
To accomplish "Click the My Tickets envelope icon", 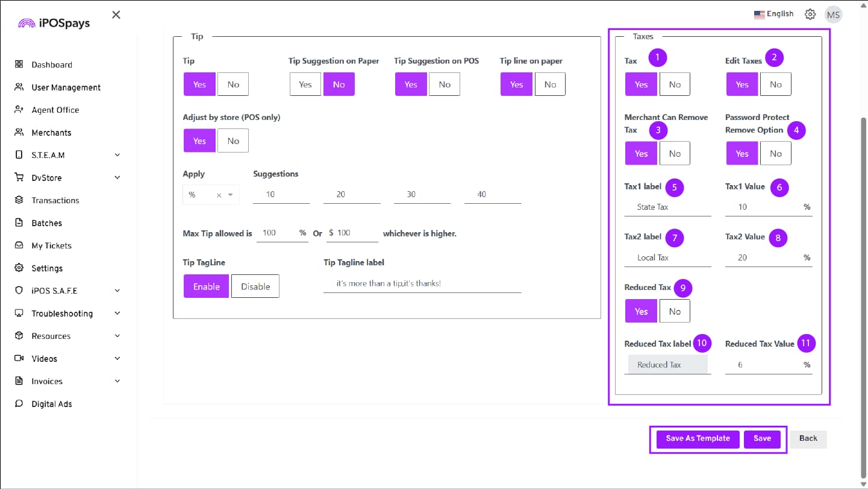I will click(x=19, y=245).
